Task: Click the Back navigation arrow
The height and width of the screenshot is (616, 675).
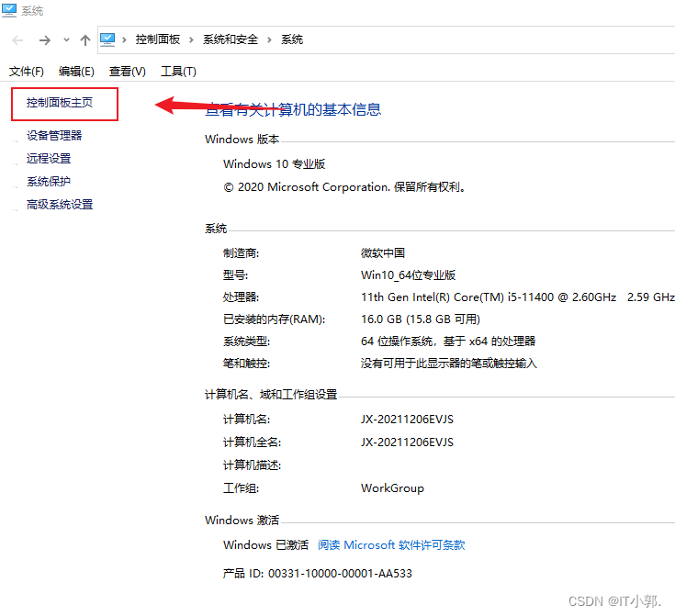Action: (x=17, y=40)
